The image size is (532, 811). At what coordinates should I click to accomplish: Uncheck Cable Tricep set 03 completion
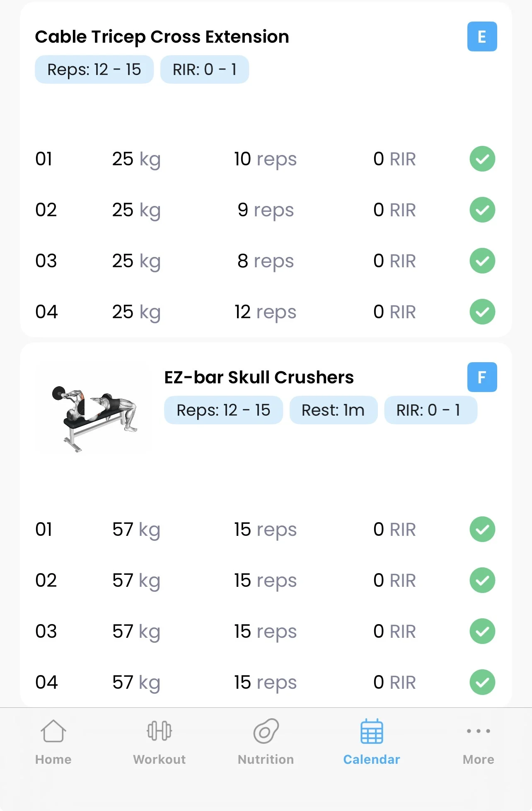click(x=482, y=261)
